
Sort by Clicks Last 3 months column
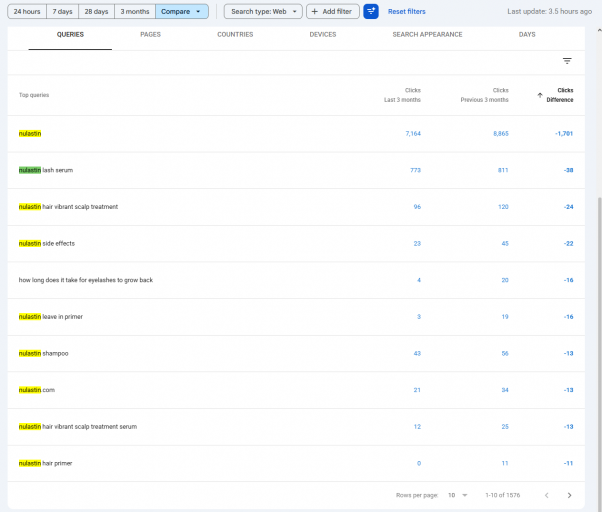pos(402,95)
